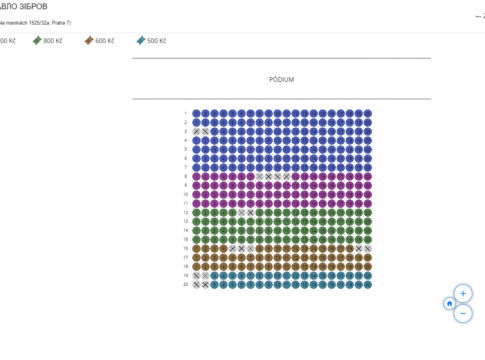Select seat 20 in row 18

367,267
